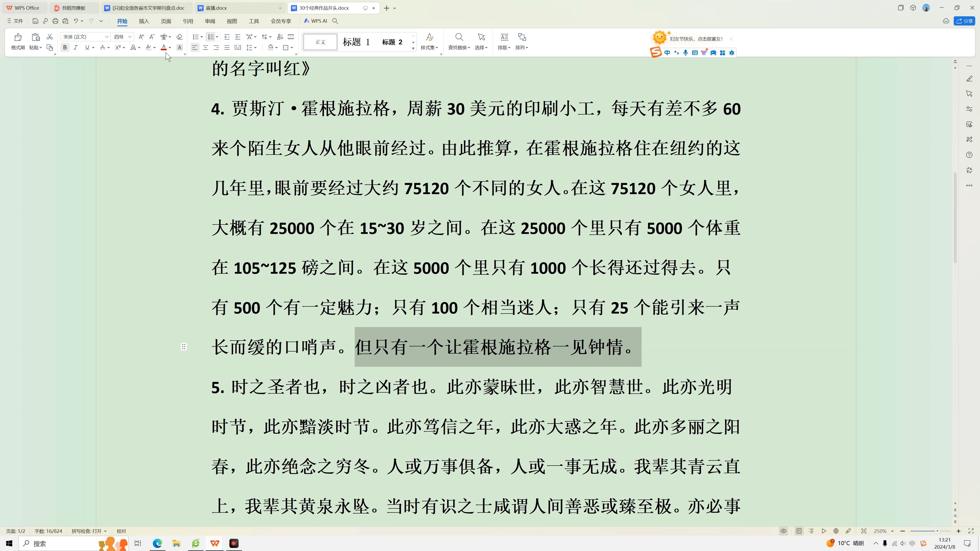Open Print Preview from quick toolbar
980x551 pixels.
pyautogui.click(x=65, y=21)
